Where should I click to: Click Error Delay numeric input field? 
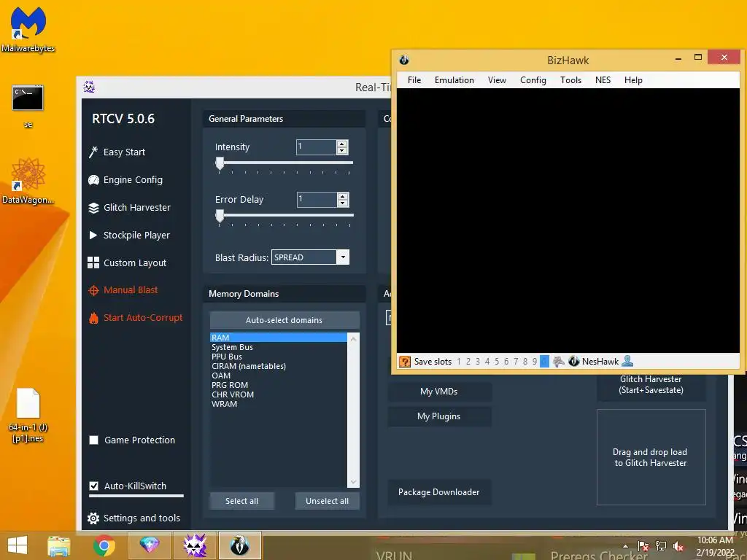317,199
